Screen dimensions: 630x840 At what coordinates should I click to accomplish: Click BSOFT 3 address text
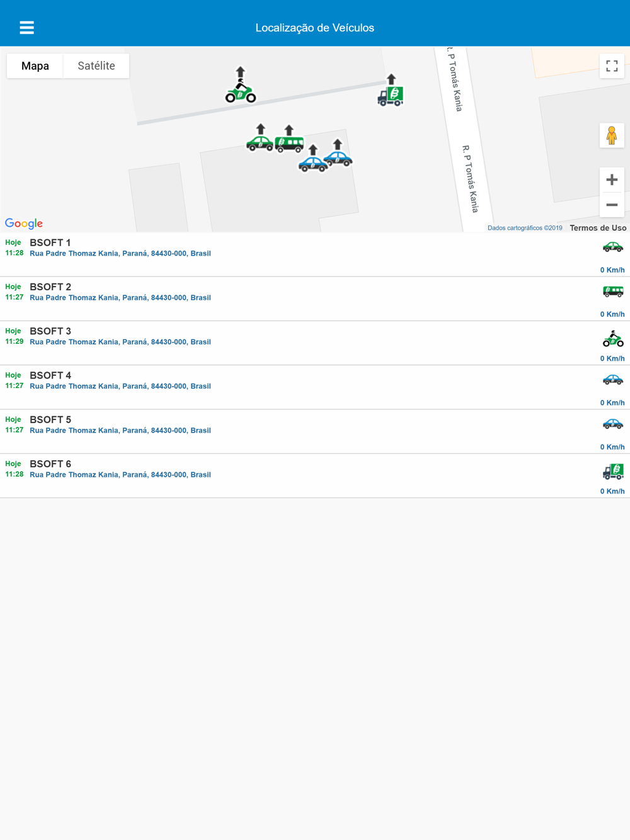[120, 342]
